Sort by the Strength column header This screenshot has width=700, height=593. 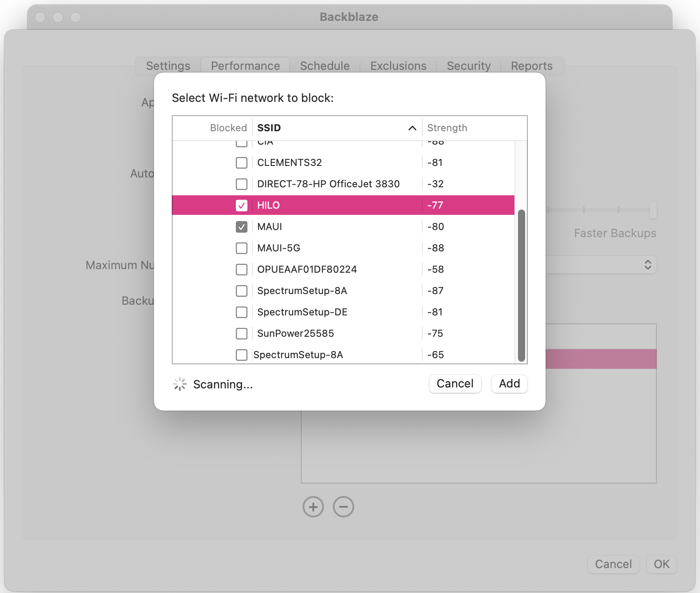(x=447, y=128)
